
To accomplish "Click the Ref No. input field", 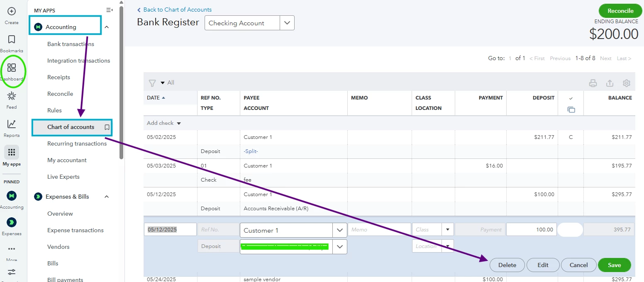I will [218, 229].
